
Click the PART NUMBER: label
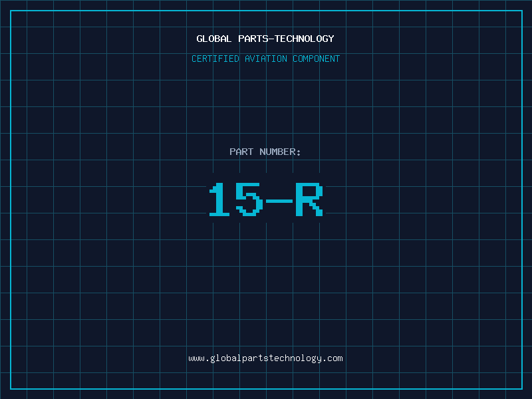pos(265,152)
